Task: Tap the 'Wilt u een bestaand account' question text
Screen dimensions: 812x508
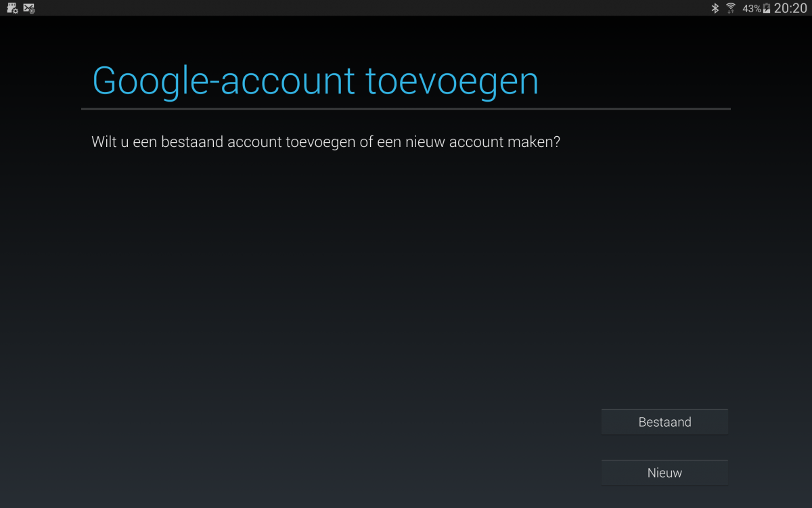Action: click(x=326, y=143)
